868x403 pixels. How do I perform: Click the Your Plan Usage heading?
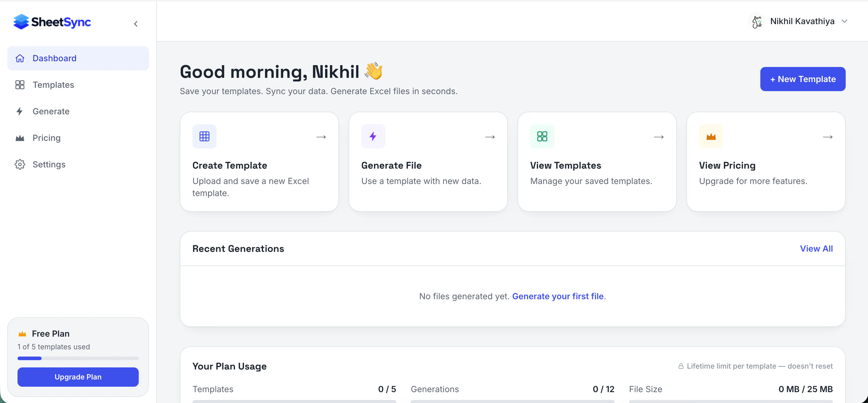pyautogui.click(x=230, y=367)
